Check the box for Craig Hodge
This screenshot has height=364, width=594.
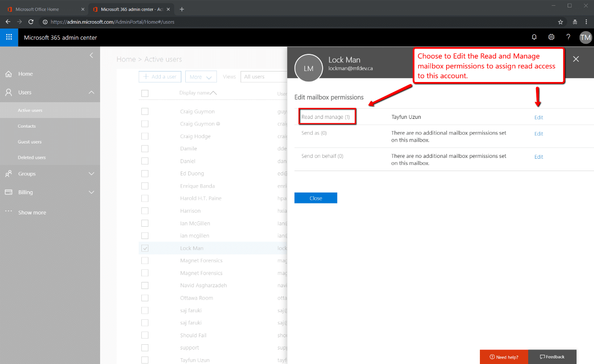click(145, 136)
